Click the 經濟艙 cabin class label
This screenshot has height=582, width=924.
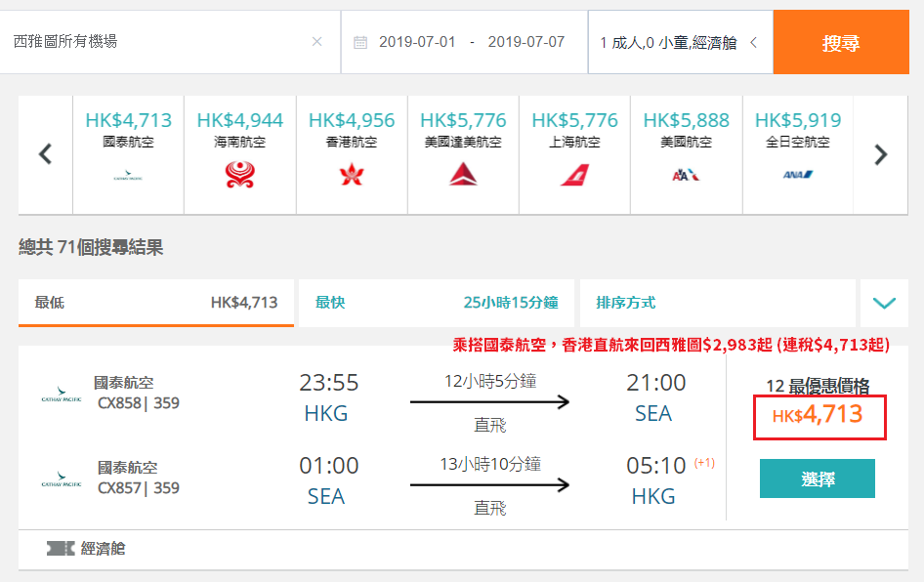[104, 549]
